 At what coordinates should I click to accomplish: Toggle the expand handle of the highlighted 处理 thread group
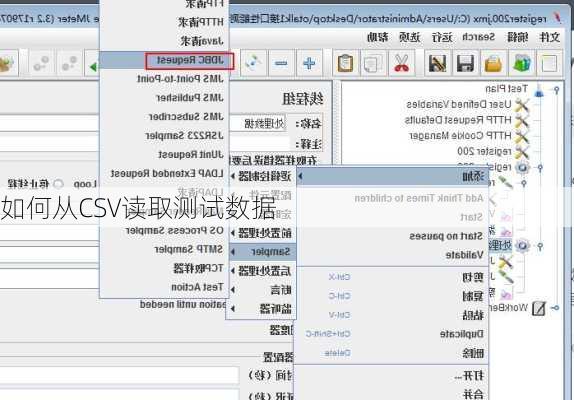point(540,246)
